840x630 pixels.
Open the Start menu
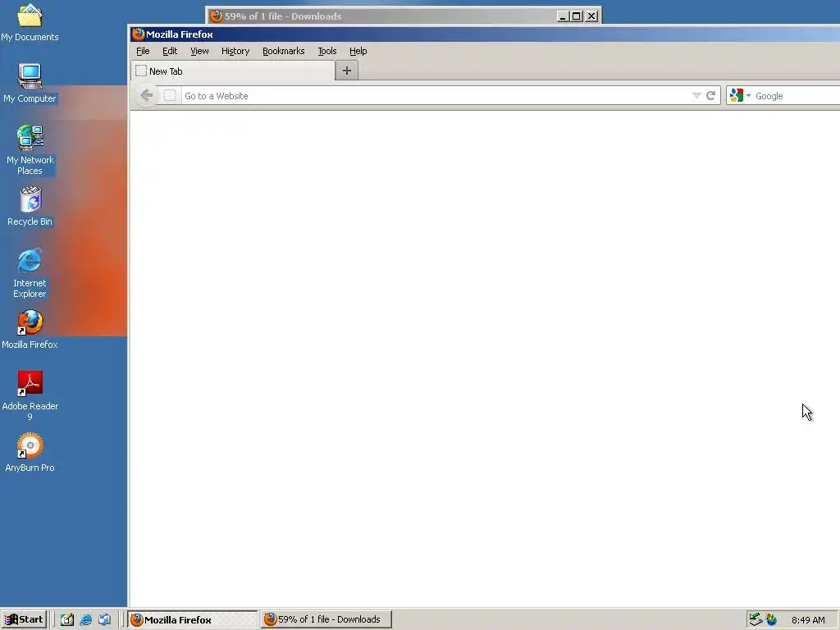(24, 620)
